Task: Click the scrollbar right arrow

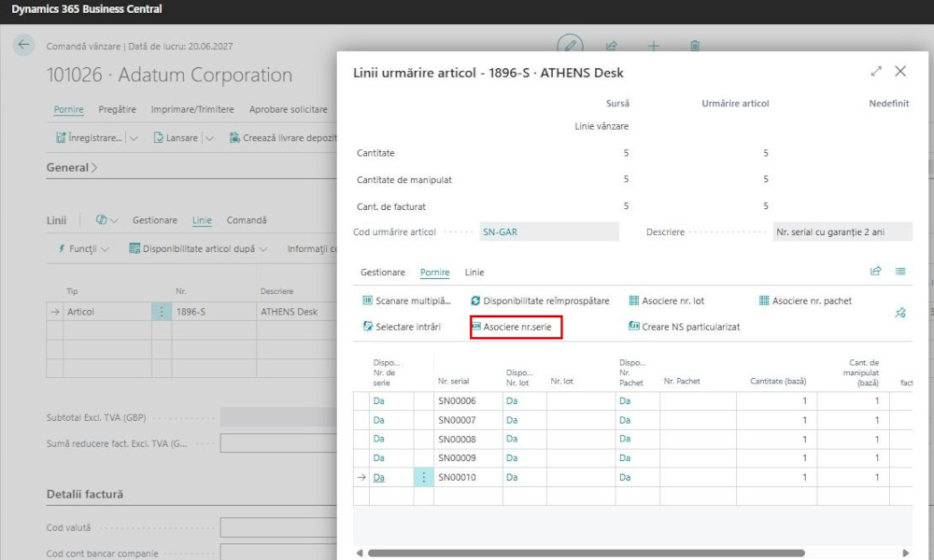Action: pyautogui.click(x=905, y=553)
